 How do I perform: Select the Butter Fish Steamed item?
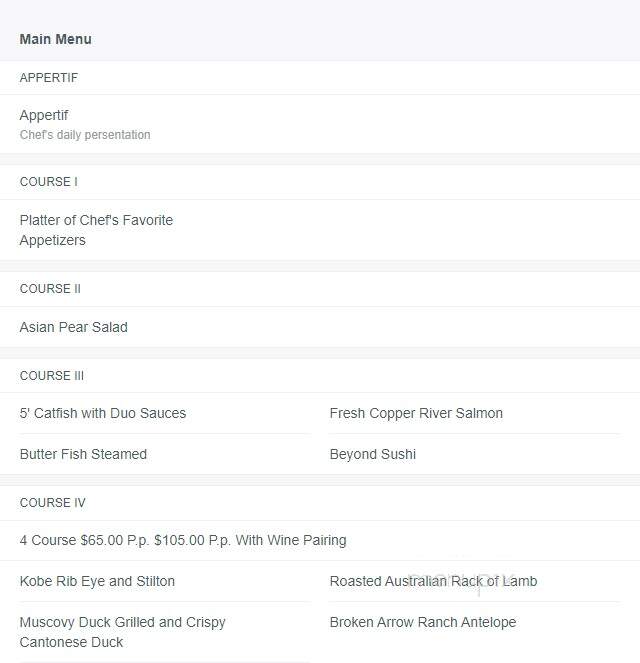83,454
